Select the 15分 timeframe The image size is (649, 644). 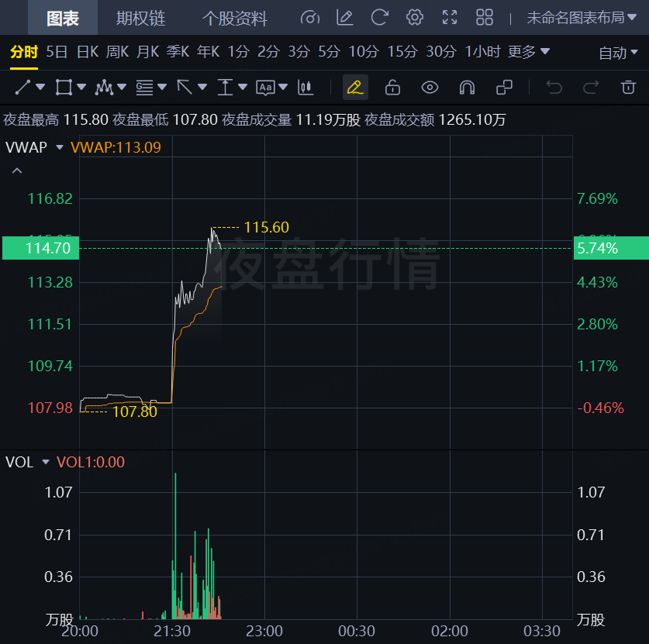pyautogui.click(x=402, y=52)
